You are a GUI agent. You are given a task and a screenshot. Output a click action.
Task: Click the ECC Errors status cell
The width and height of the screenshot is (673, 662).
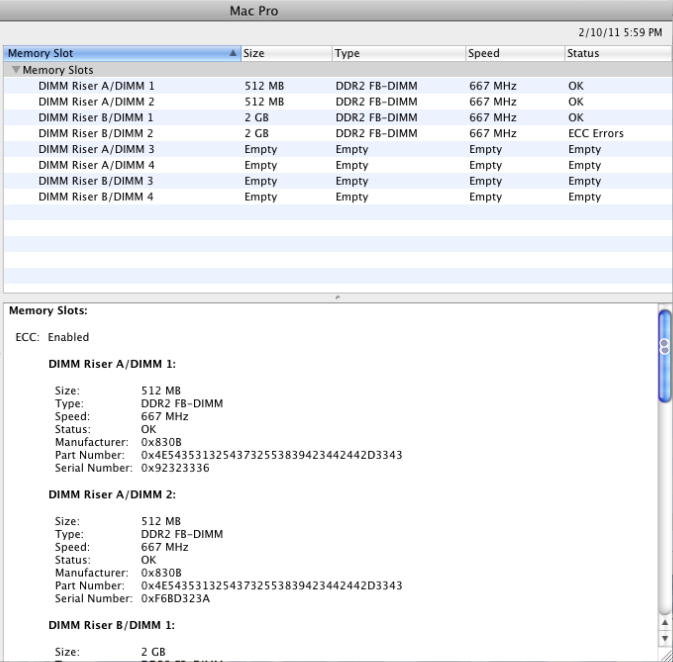point(596,134)
